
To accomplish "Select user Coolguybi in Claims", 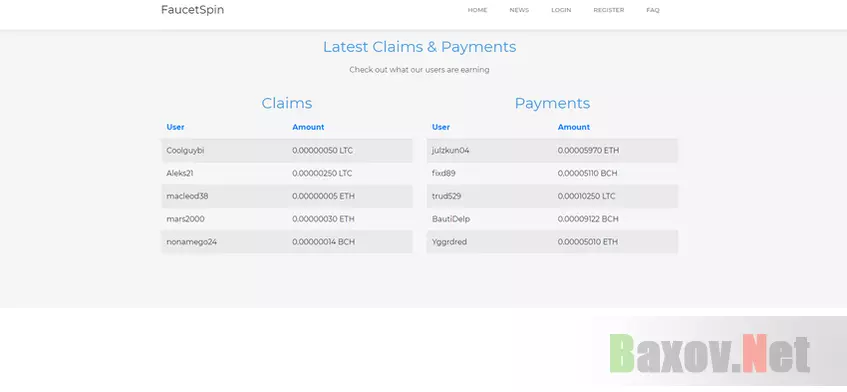I will pyautogui.click(x=185, y=151).
